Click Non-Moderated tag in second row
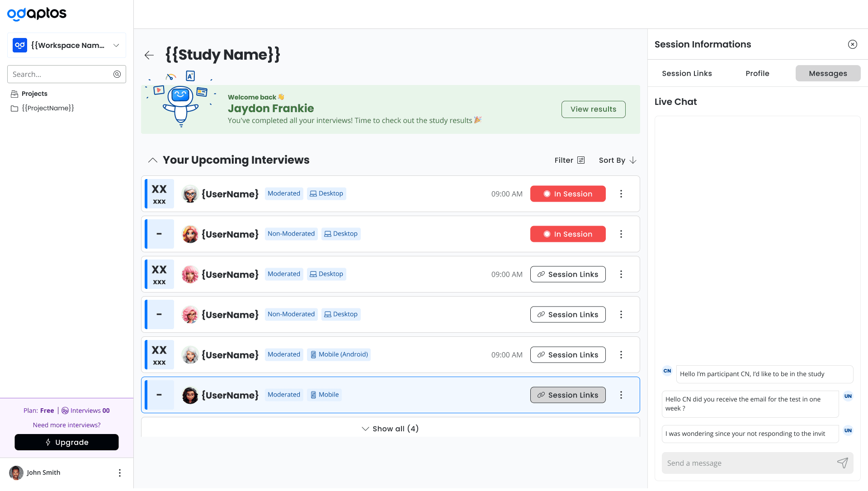 pos(291,234)
